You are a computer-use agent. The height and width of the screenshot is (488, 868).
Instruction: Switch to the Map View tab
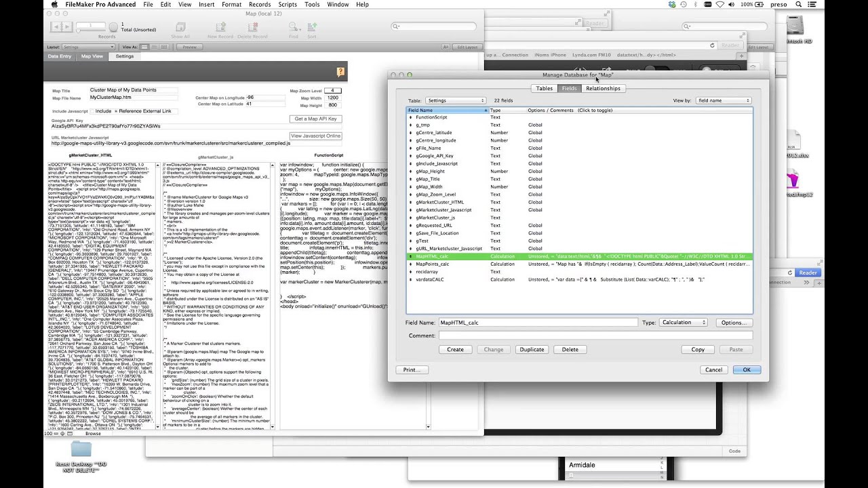[92, 56]
